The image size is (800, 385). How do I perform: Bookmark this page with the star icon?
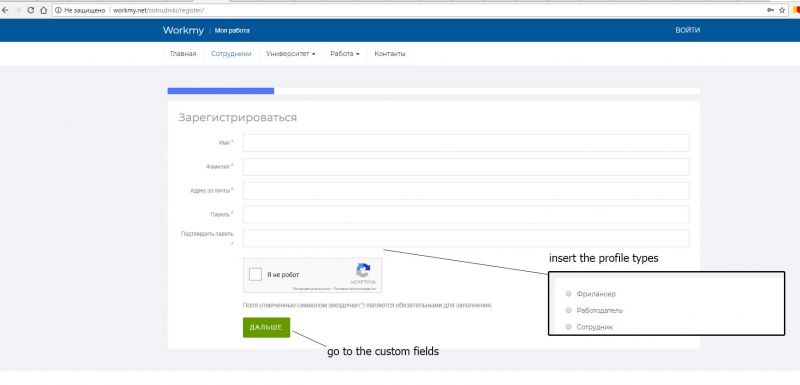pyautogui.click(x=782, y=10)
